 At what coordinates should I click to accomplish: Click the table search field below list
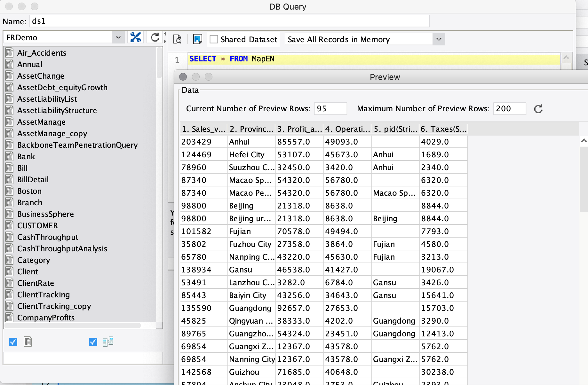[x=83, y=358]
